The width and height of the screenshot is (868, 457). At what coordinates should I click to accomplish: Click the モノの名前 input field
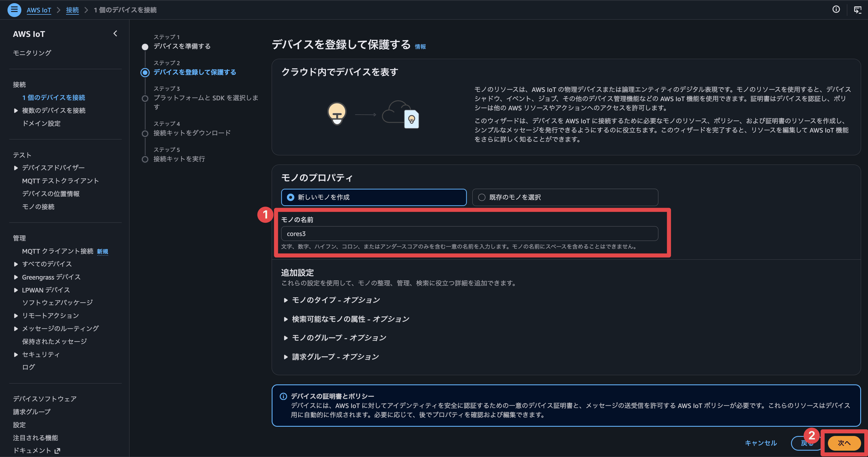coord(469,233)
